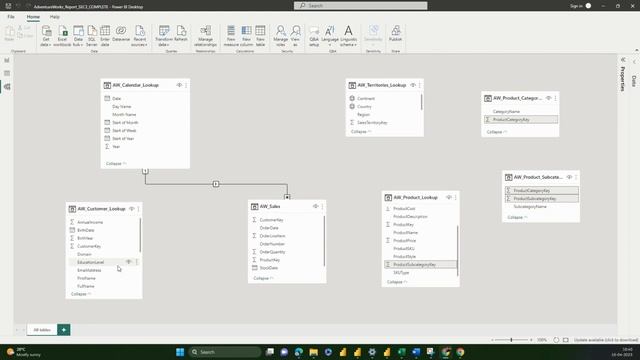Screen dimensions: 640x360
Task: Add a new layout tab with plus button
Action: (x=64, y=330)
